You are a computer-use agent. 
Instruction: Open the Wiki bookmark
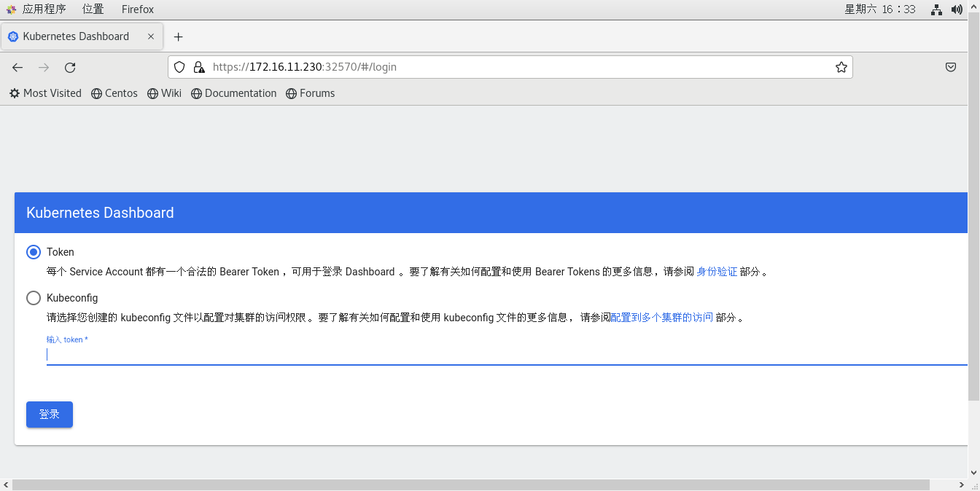(x=164, y=93)
